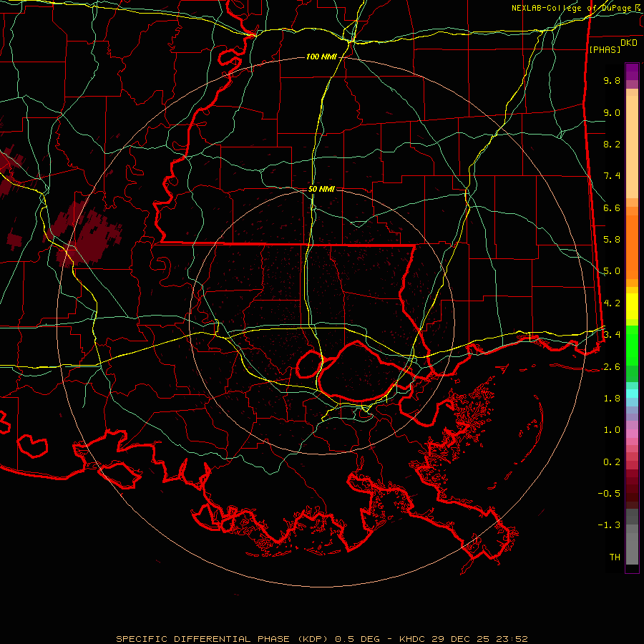Viewport: 644px width, 644px height.
Task: Click the cyan segment of the color bar
Action: 632,394
